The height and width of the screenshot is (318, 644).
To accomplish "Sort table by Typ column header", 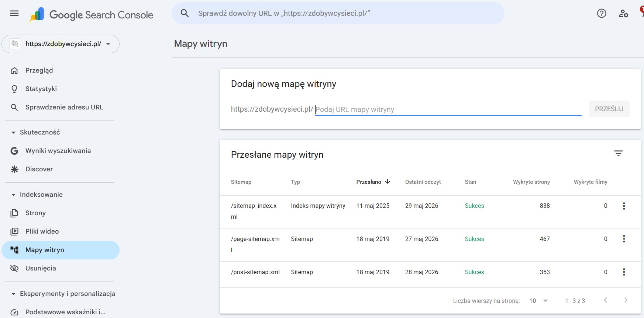I will 295,182.
